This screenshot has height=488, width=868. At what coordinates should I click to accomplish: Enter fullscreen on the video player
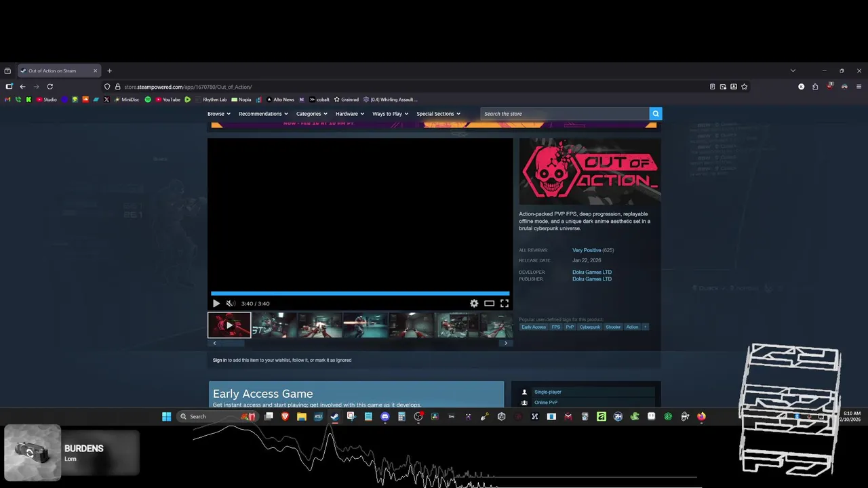pyautogui.click(x=505, y=304)
